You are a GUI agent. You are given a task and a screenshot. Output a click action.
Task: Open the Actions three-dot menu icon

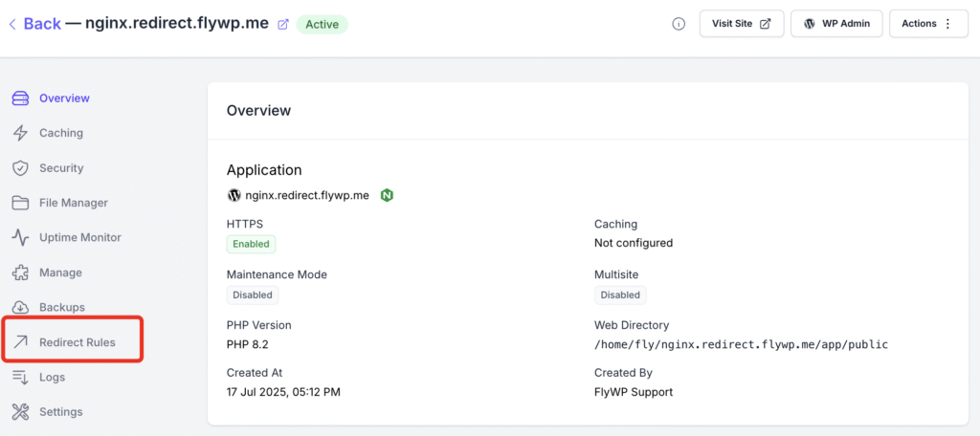[x=947, y=24]
